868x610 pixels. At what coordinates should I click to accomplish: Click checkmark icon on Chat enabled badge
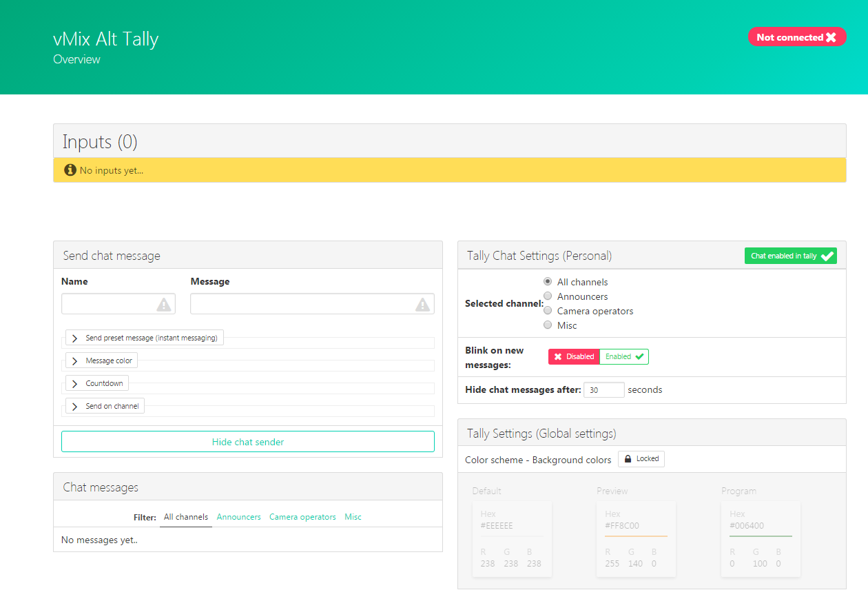point(827,256)
